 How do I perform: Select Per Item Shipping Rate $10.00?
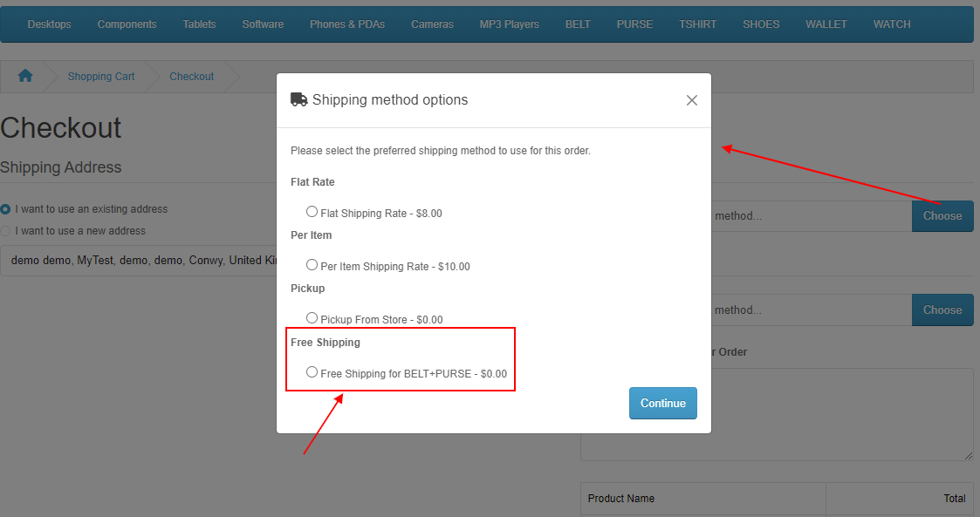pos(312,265)
